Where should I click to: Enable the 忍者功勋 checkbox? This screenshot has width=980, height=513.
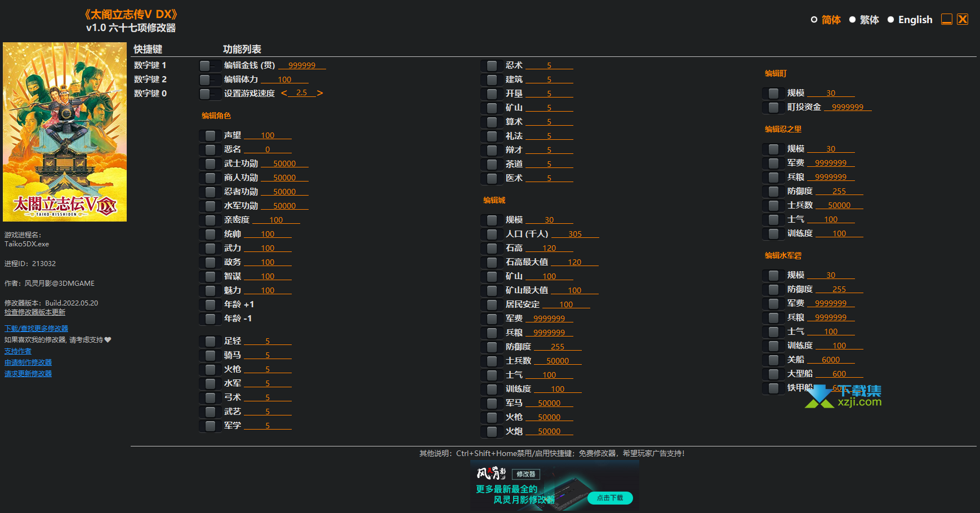click(210, 192)
